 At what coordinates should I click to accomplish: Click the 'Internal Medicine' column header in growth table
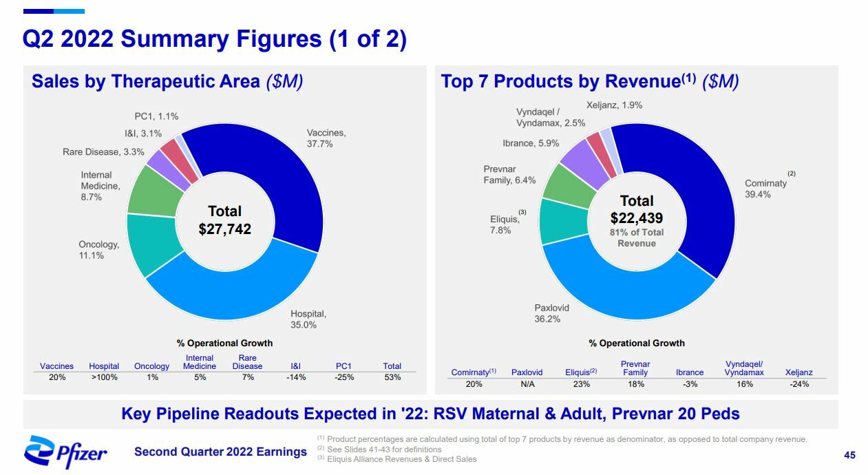[200, 362]
